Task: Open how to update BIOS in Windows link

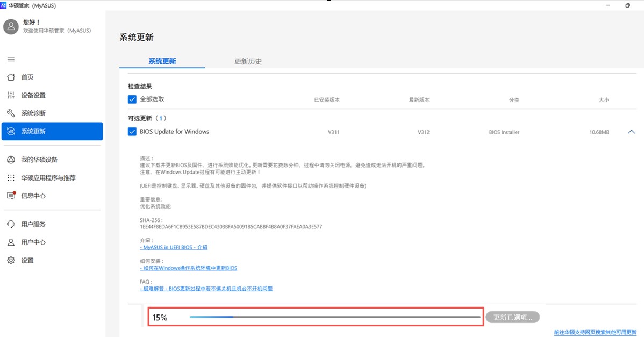Action: click(188, 268)
